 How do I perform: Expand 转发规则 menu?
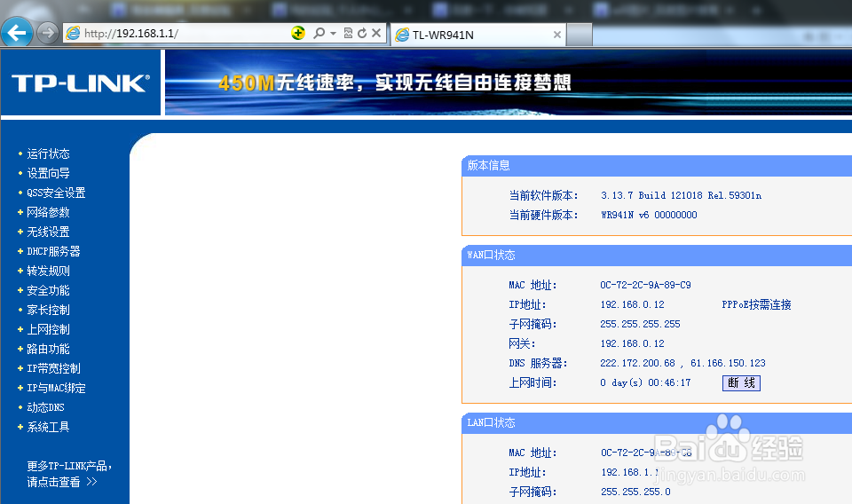coord(48,271)
